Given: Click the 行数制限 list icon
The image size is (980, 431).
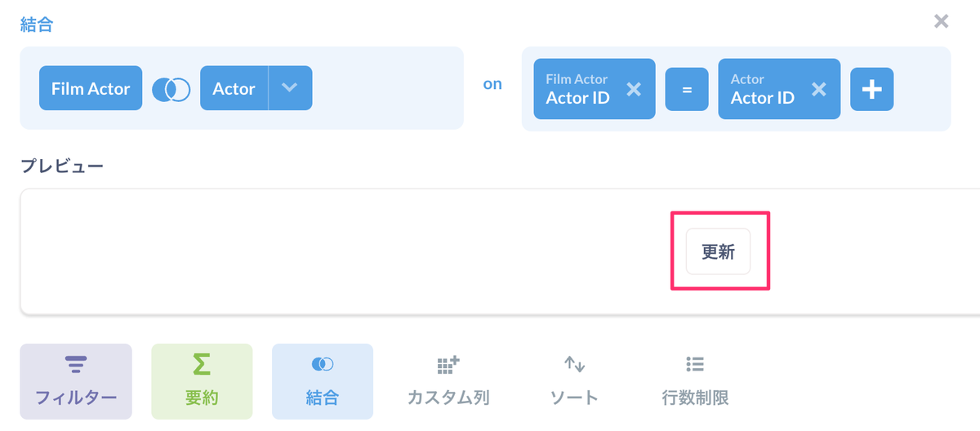Looking at the screenshot, I should click(x=695, y=364).
